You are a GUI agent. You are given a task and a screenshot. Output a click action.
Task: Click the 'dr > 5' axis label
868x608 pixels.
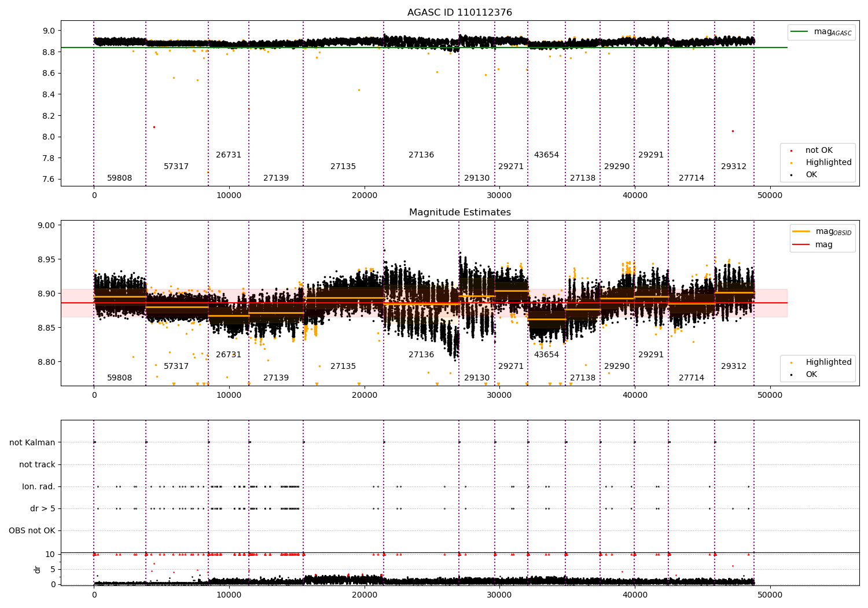(x=43, y=508)
